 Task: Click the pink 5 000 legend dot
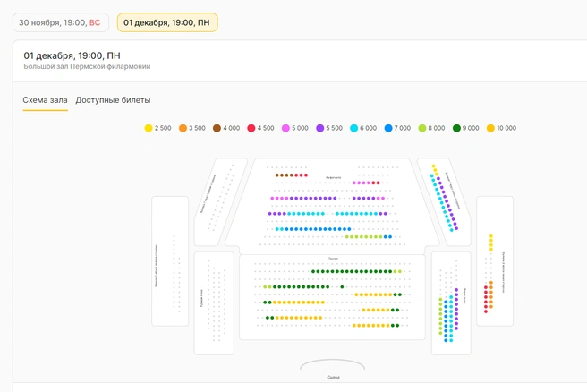[x=285, y=129]
